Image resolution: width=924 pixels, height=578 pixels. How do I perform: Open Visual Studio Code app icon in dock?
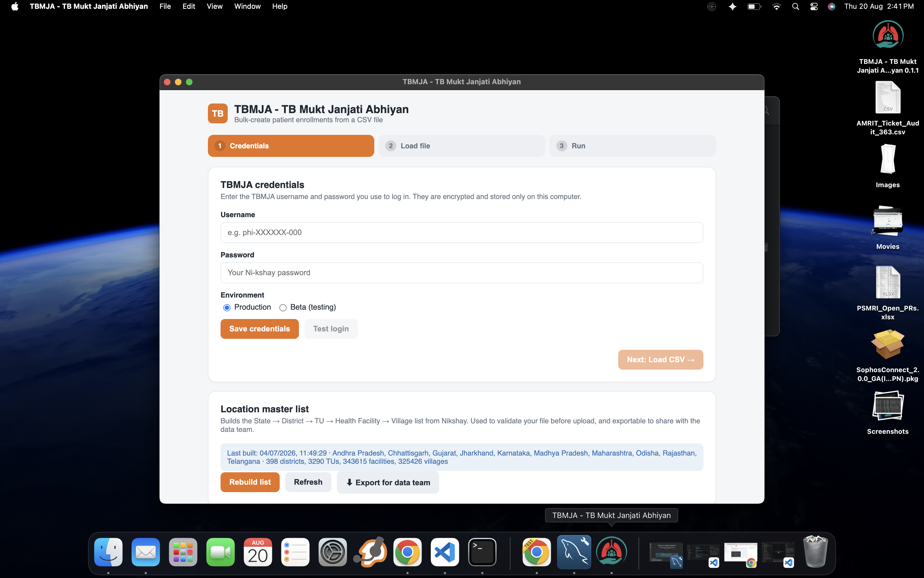pos(445,552)
